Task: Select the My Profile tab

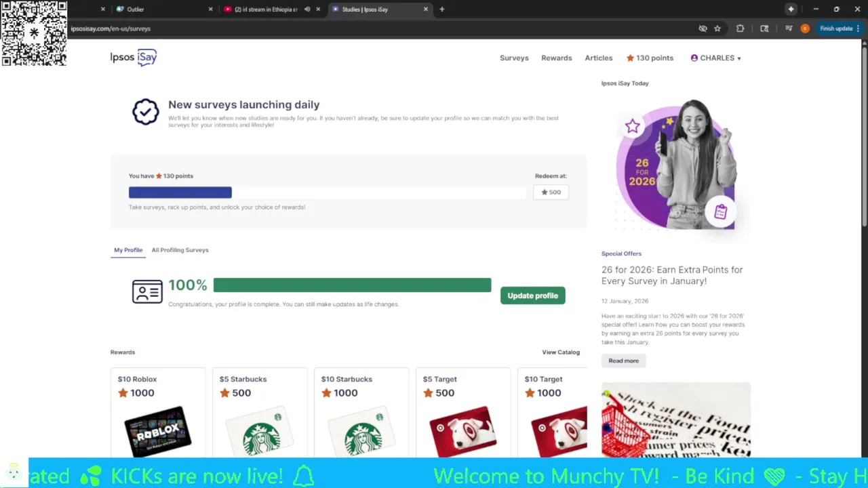Action: (x=128, y=250)
